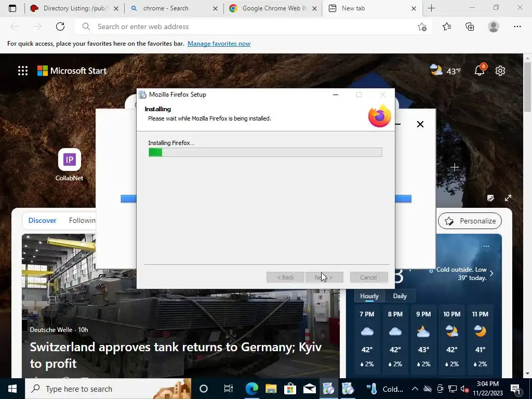The height and width of the screenshot is (399, 532).
Task: Click the Cancel button in Firefox Setup
Action: click(x=369, y=277)
